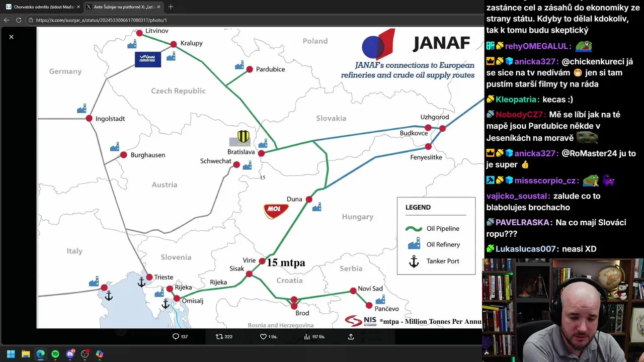Click the Bratislava label on the map
The width and height of the screenshot is (644, 362).
pos(242,152)
